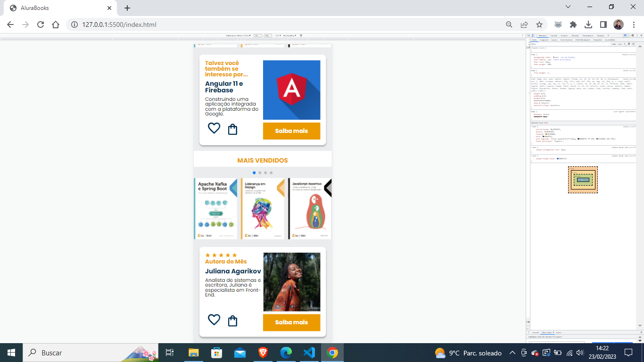Open the Chrome downloads icon
Image resolution: width=644 pixels, height=362 pixels.
pos(588,25)
